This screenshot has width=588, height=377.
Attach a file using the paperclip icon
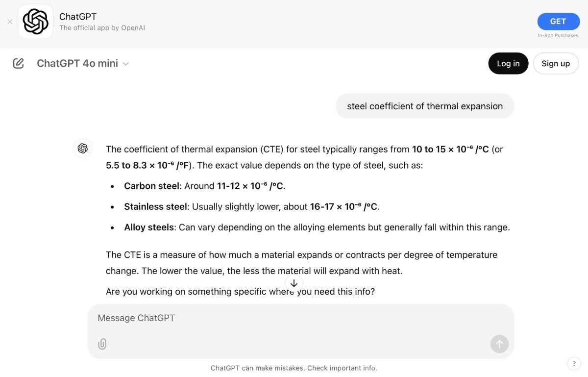[x=102, y=344]
